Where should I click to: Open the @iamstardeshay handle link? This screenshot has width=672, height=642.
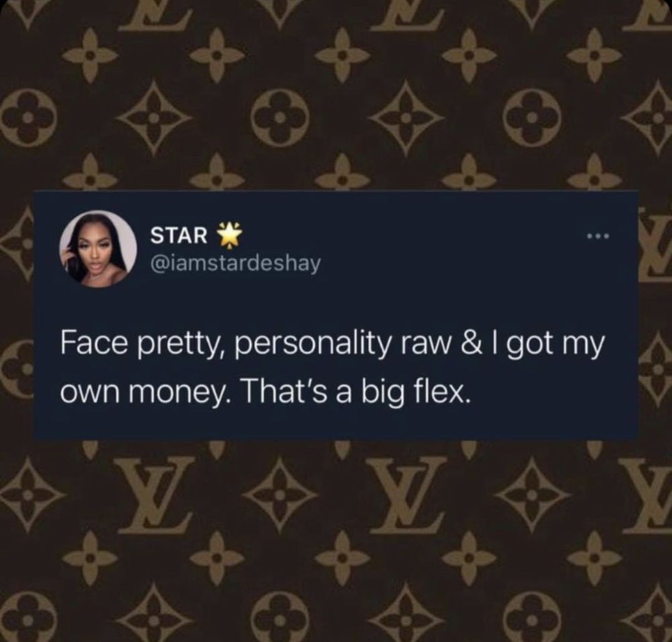pos(235,264)
